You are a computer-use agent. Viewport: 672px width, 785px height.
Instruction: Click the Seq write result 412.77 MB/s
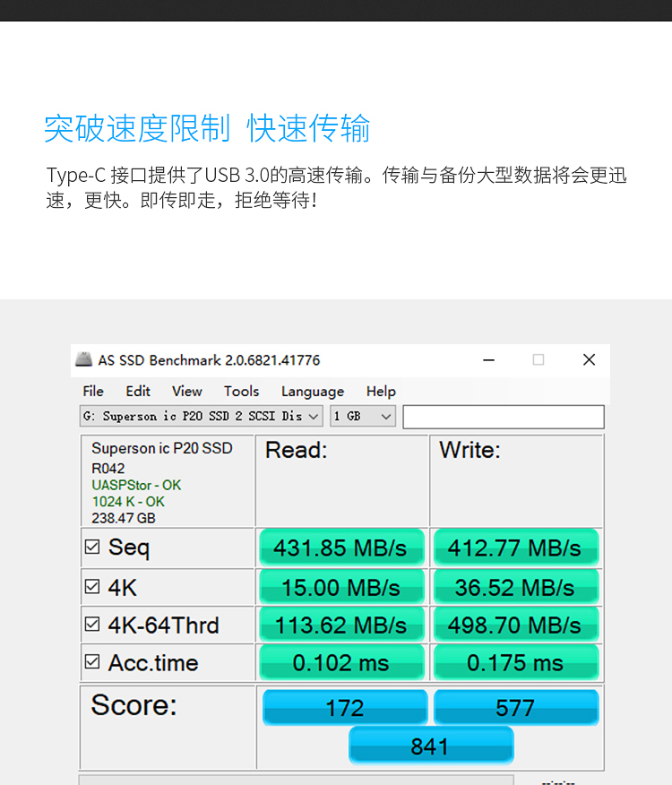tap(516, 548)
